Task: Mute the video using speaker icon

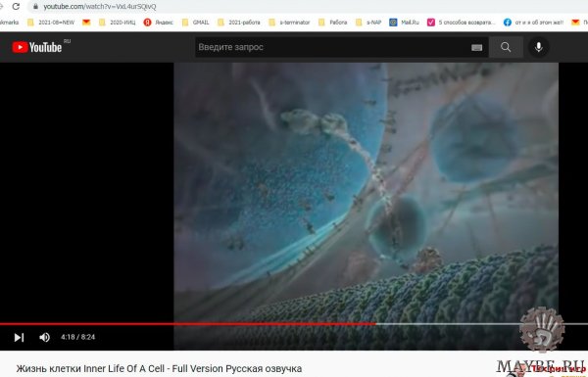Action: [44, 337]
